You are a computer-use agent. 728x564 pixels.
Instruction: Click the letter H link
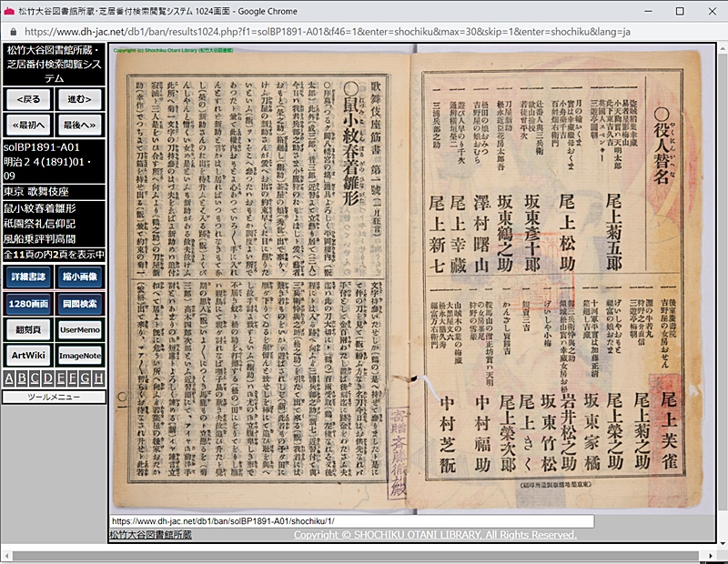pos(97,379)
